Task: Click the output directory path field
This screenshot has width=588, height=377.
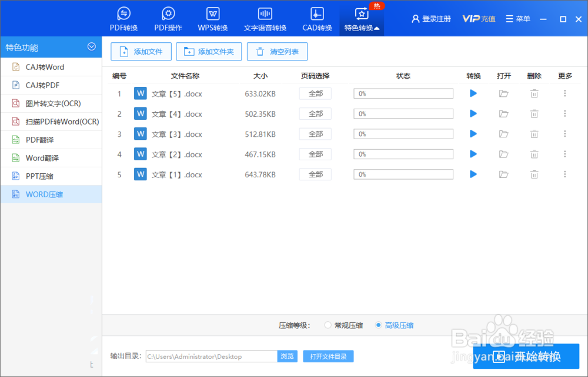Action: coord(212,356)
